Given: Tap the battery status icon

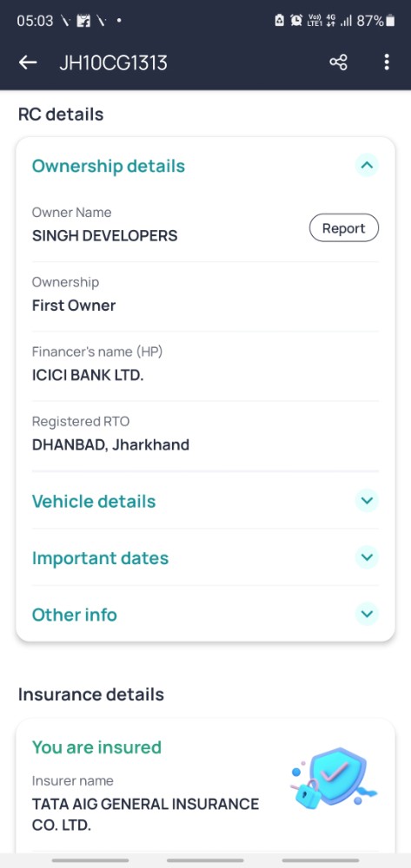Looking at the screenshot, I should pos(391,21).
